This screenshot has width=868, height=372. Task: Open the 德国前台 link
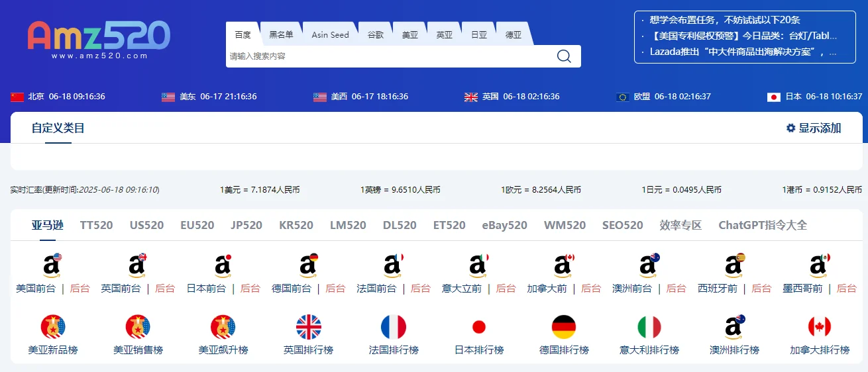click(292, 289)
